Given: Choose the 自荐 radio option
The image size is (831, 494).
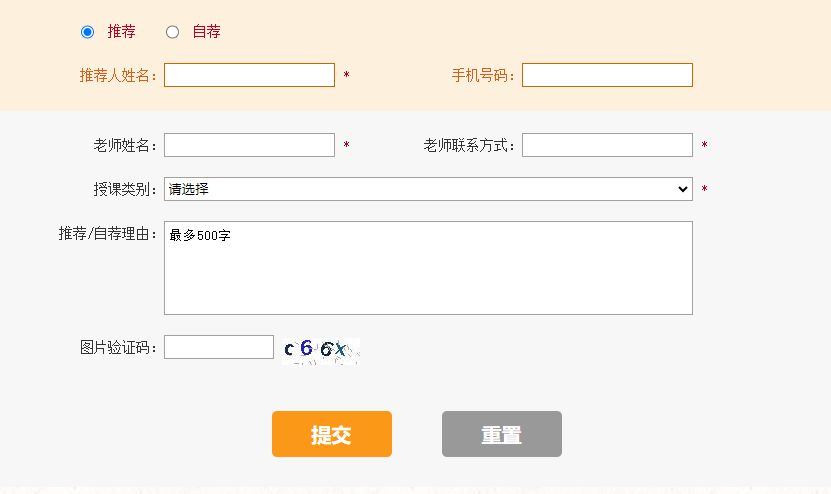Looking at the screenshot, I should (173, 32).
